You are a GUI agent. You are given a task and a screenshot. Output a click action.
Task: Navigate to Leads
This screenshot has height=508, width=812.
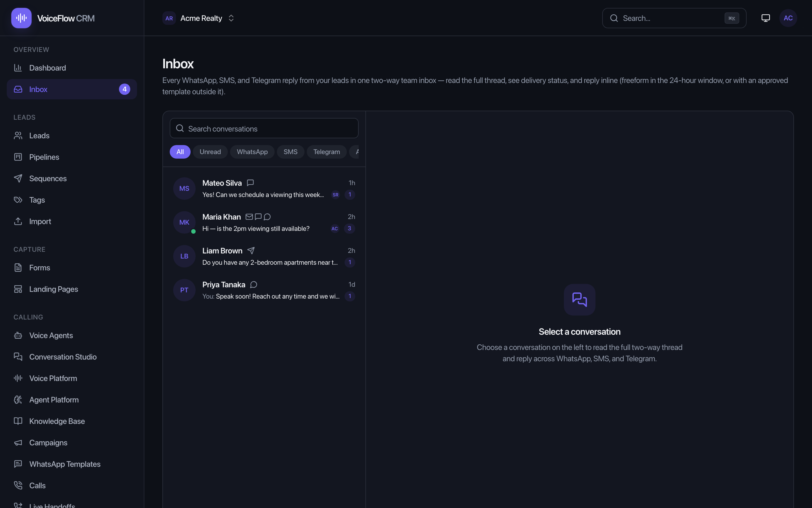tap(72, 136)
